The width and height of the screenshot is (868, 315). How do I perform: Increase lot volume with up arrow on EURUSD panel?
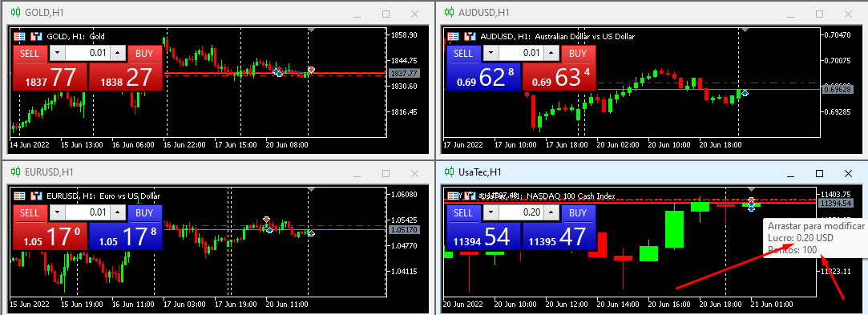(x=118, y=212)
